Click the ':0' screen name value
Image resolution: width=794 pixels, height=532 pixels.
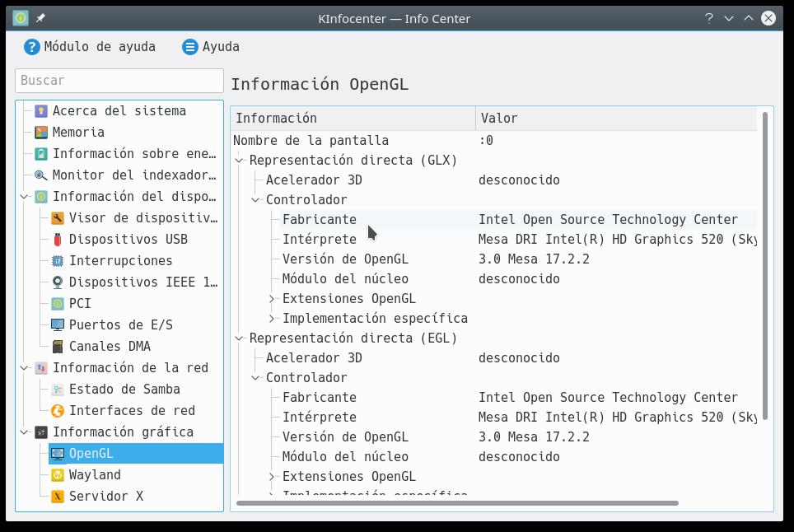486,141
